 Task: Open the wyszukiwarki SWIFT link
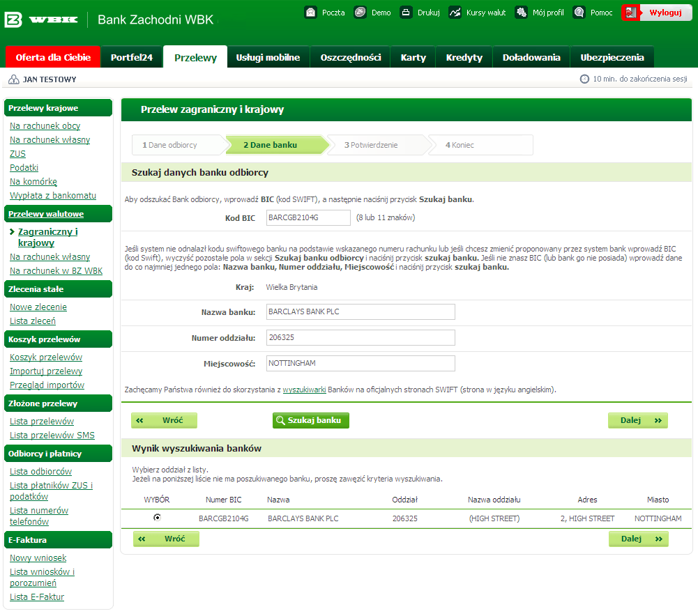[x=305, y=390]
